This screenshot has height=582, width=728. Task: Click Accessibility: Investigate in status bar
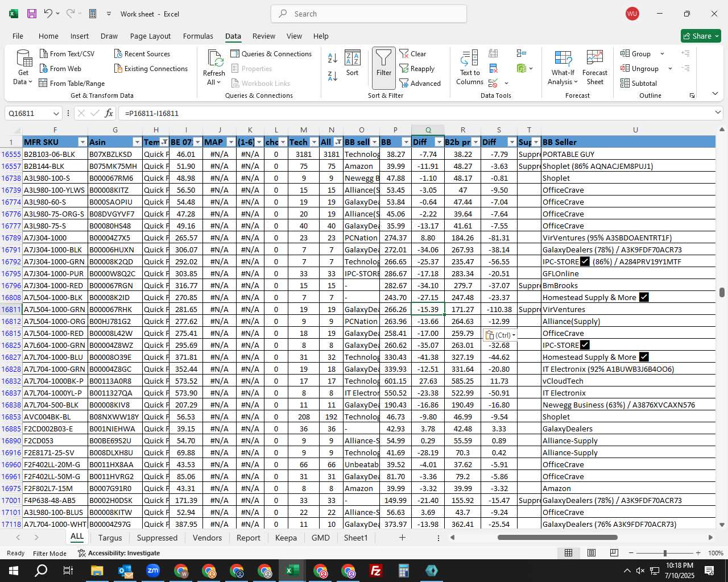pos(118,553)
